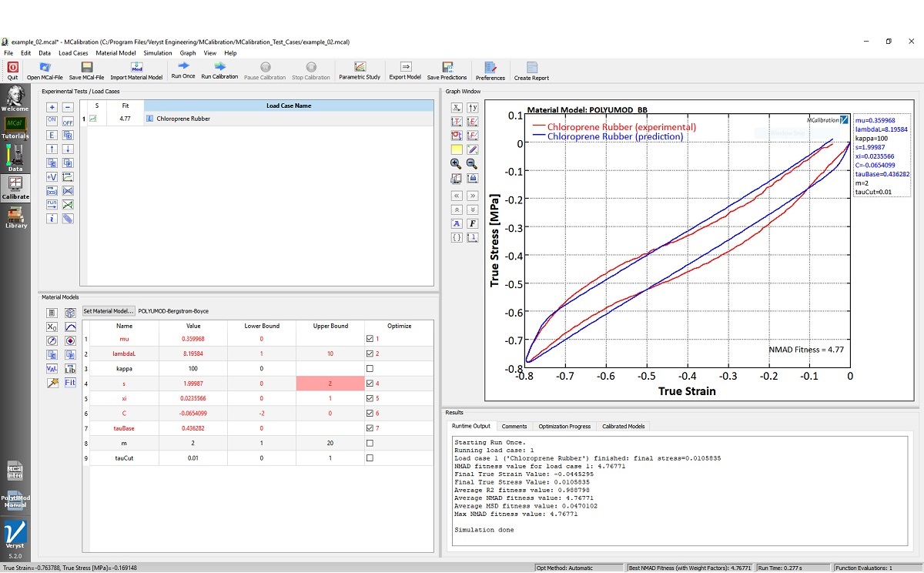Select the Calibrate sidebar page
924x573 pixels.
(15, 187)
